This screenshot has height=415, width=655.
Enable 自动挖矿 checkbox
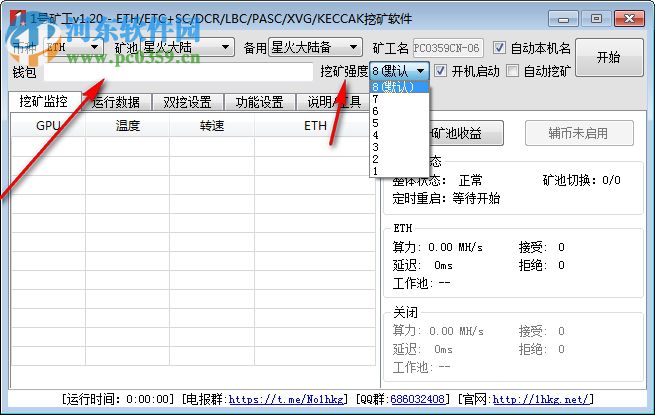click(512, 71)
